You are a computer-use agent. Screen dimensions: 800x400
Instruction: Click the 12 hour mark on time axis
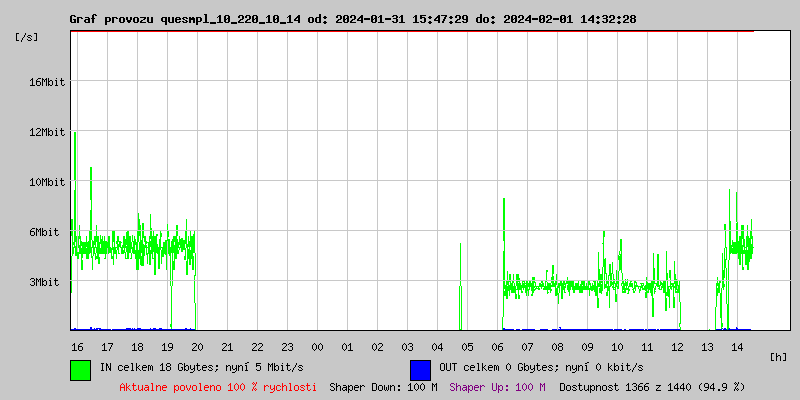click(x=677, y=346)
